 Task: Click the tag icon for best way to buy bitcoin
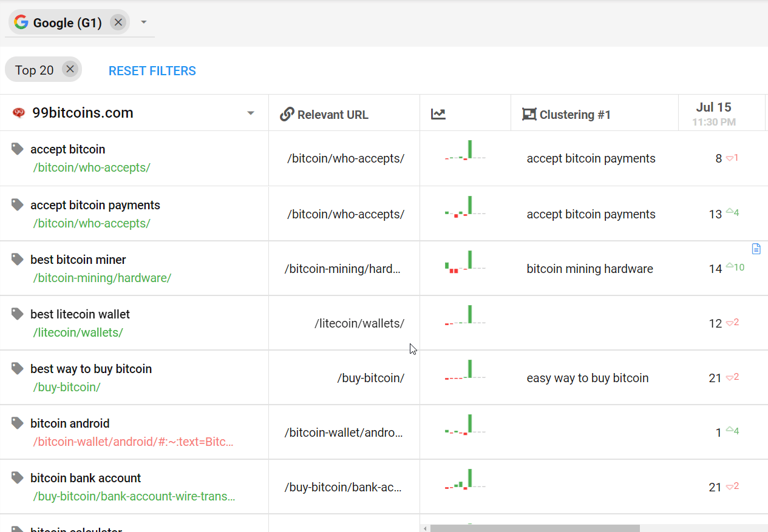tap(18, 368)
